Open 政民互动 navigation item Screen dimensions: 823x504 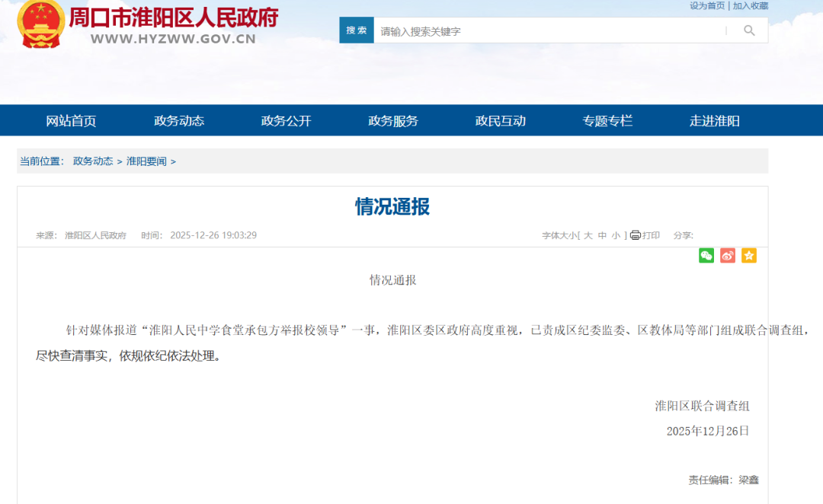[x=501, y=121]
